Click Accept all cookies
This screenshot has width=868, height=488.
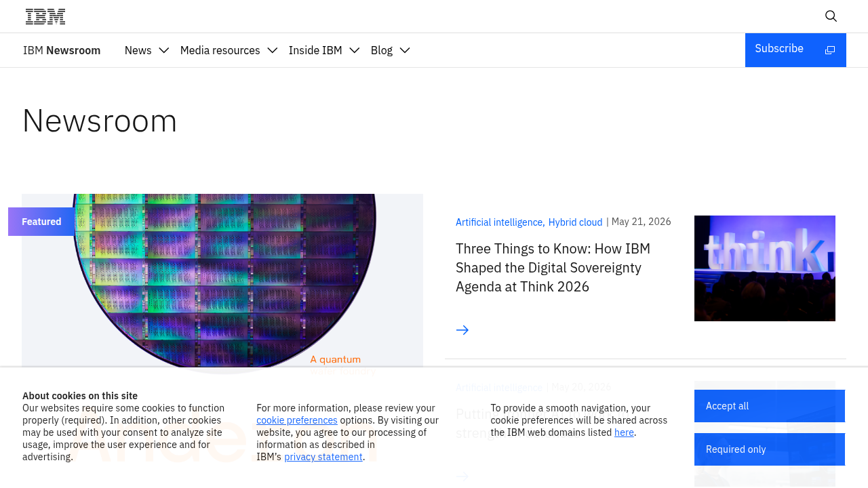770,406
